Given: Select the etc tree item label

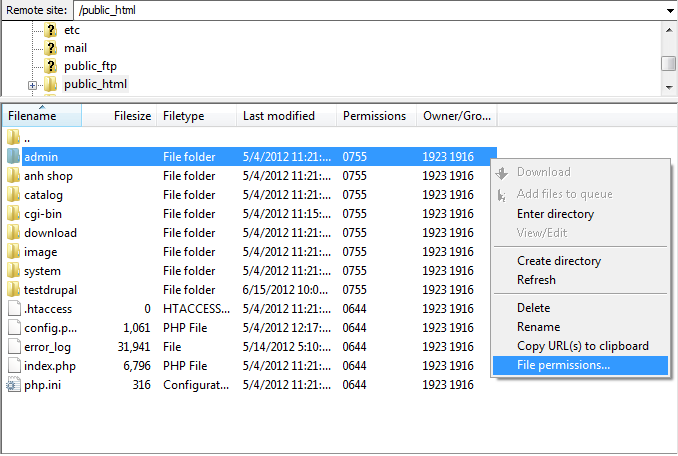Looking at the screenshot, I should click(72, 30).
